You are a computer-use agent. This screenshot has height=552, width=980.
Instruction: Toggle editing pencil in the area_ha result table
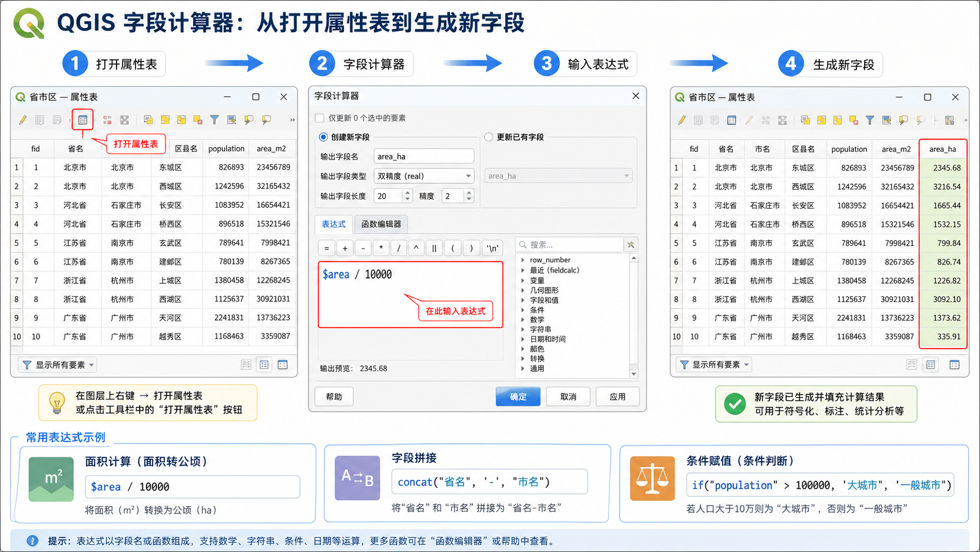(682, 120)
